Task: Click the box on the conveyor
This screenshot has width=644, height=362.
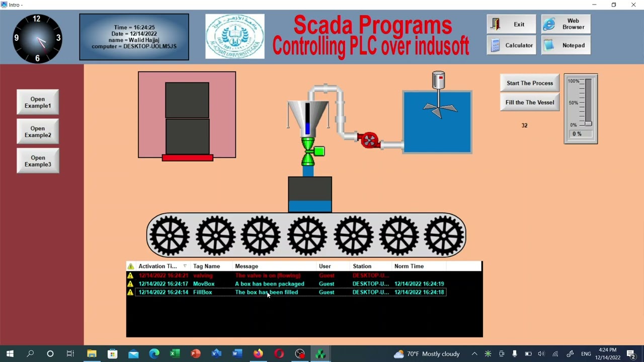Action: 310,195
